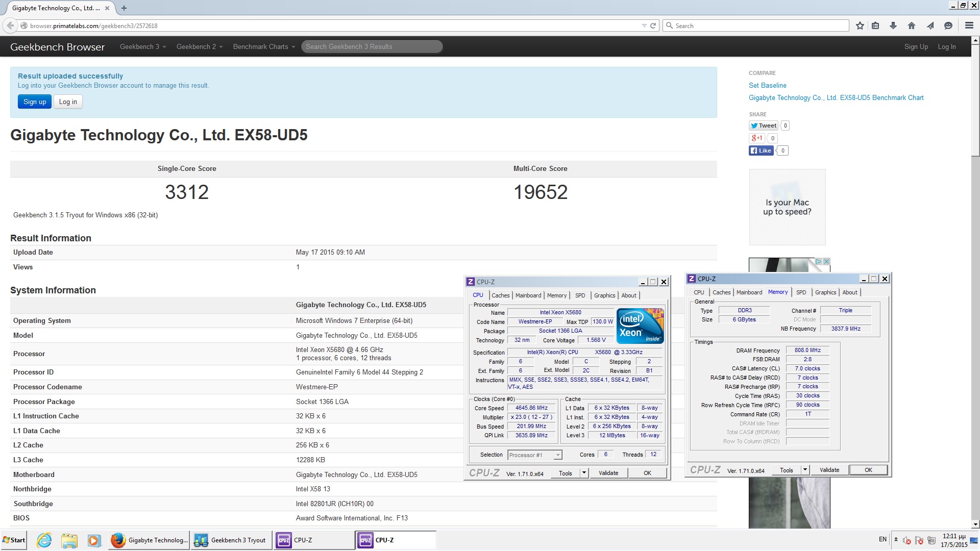Select About tab in left CPU-Z window
This screenshot has height=551, width=980.
pos(629,295)
